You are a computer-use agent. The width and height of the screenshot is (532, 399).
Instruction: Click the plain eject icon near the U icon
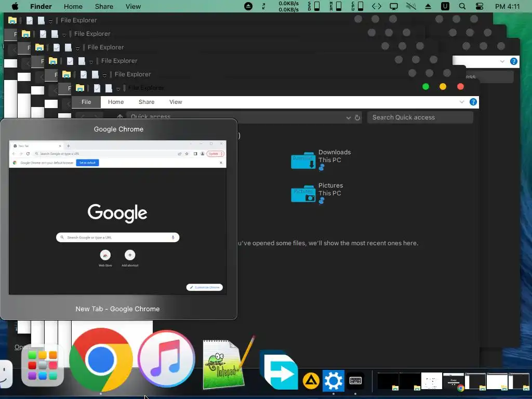(x=428, y=6)
